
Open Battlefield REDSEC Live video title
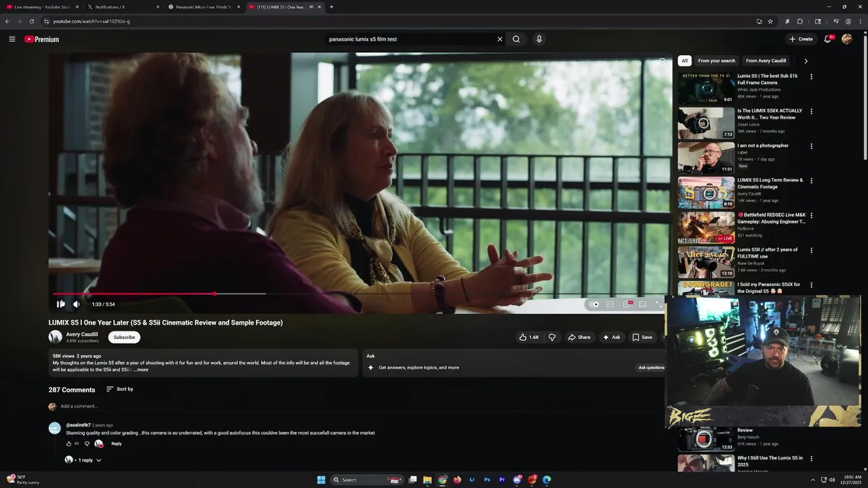click(x=772, y=218)
